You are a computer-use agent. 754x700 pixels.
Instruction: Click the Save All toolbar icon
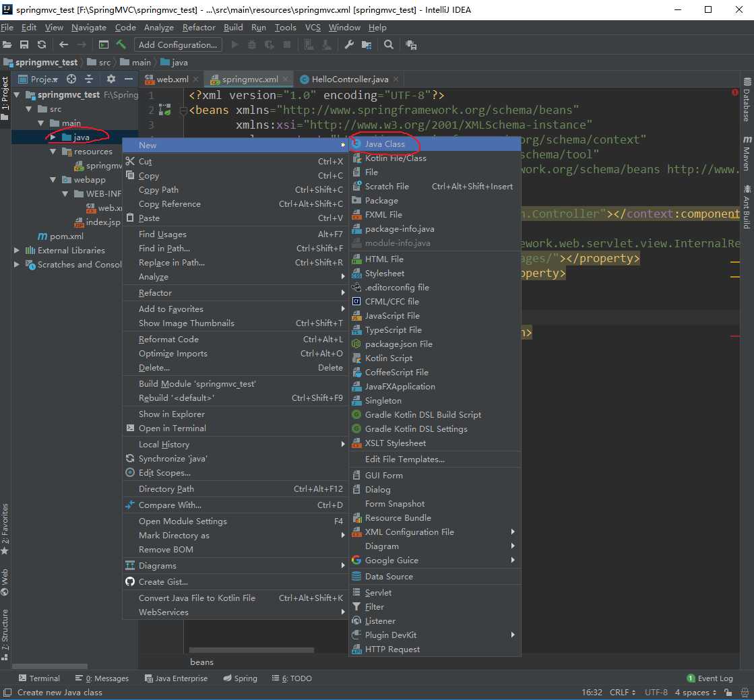24,44
